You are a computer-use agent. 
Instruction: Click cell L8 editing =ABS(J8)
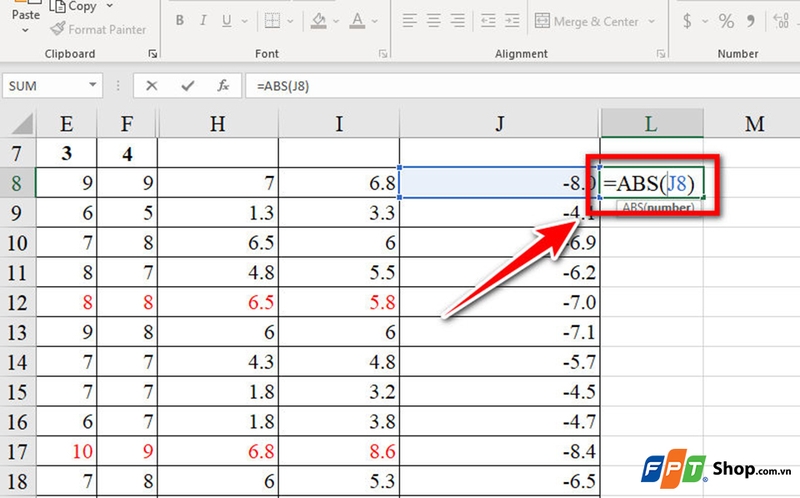[652, 183]
